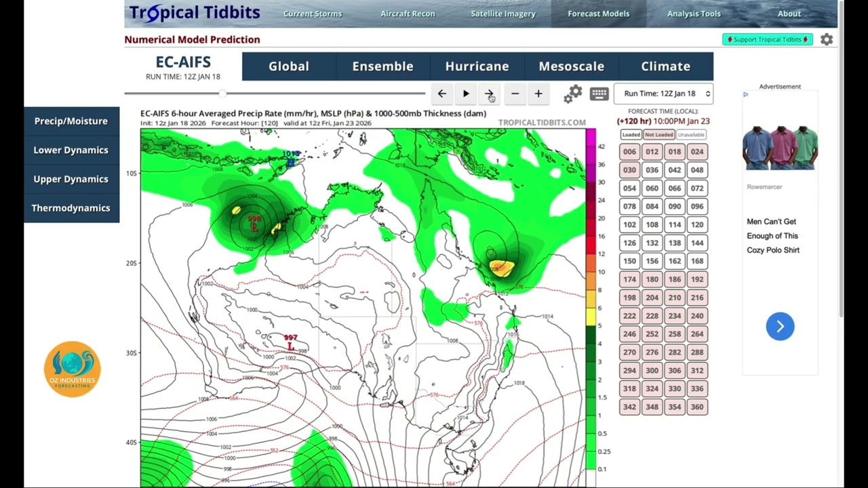Image resolution: width=868 pixels, height=488 pixels.
Task: Click the Not Loaded legend label
Action: [658, 135]
